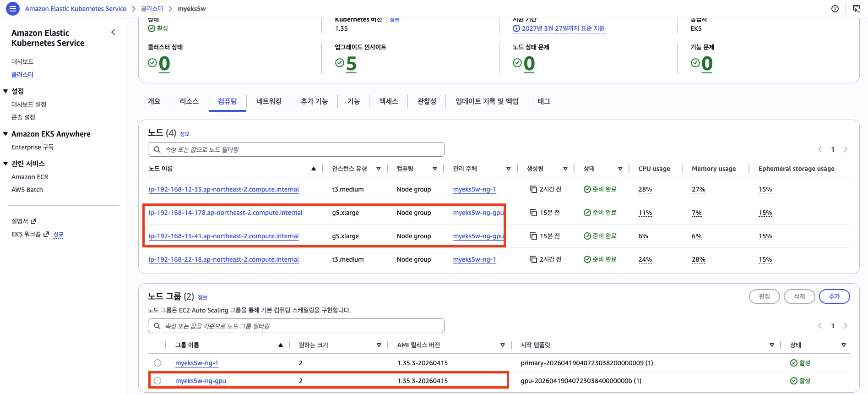Image resolution: width=868 pixels, height=395 pixels.
Task: Click the search icon in node filter box
Action: (157, 149)
